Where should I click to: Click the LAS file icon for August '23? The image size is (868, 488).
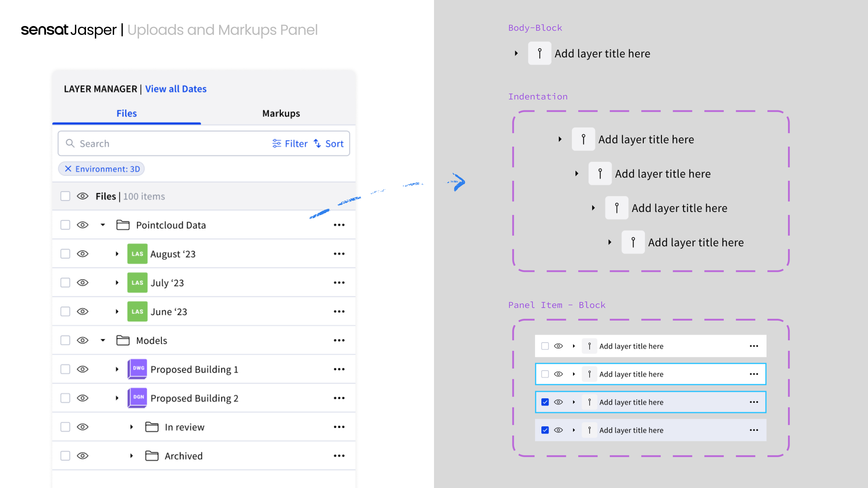[x=137, y=253]
